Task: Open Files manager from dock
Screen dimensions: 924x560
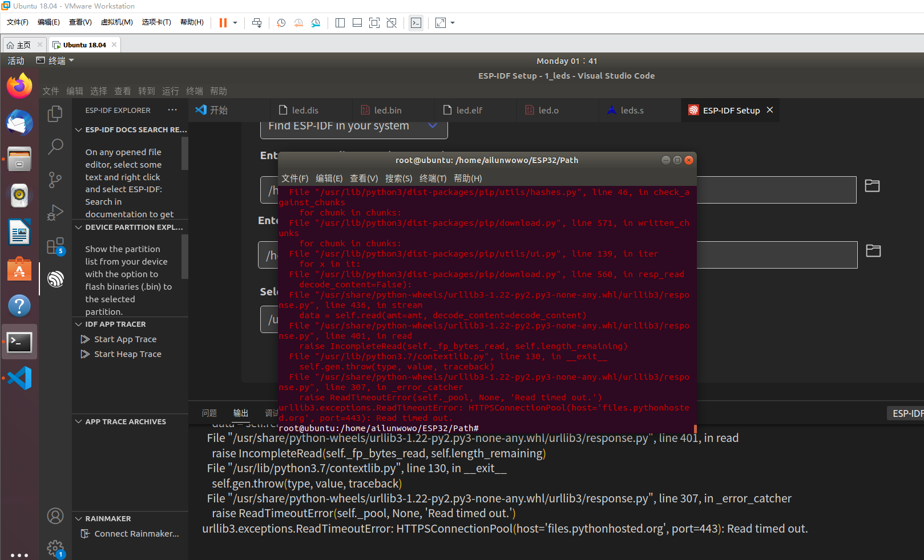Action: (19, 159)
